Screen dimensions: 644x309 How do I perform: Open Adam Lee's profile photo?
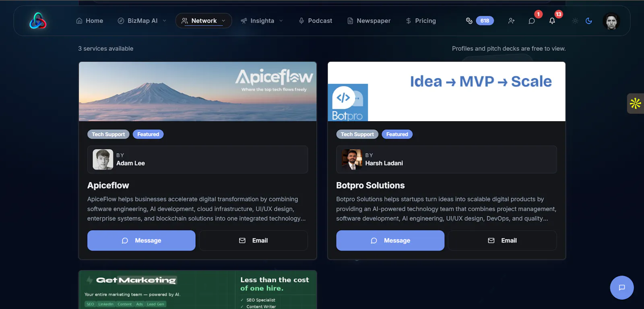click(103, 160)
